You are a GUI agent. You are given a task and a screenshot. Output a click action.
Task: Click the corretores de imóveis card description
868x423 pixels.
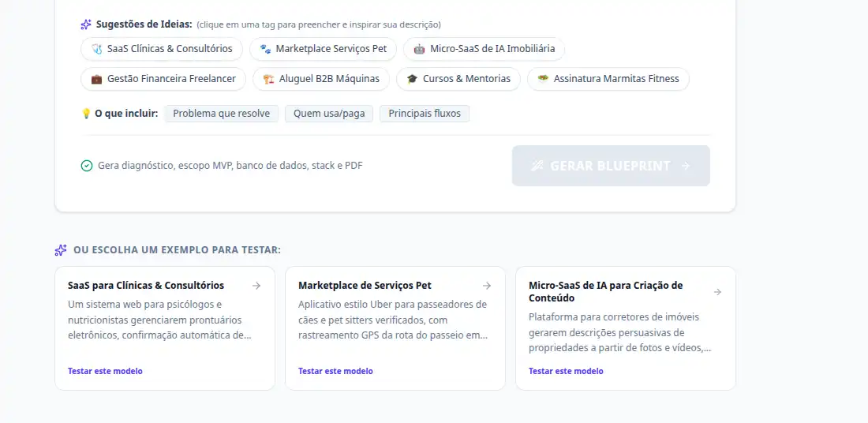click(x=620, y=333)
